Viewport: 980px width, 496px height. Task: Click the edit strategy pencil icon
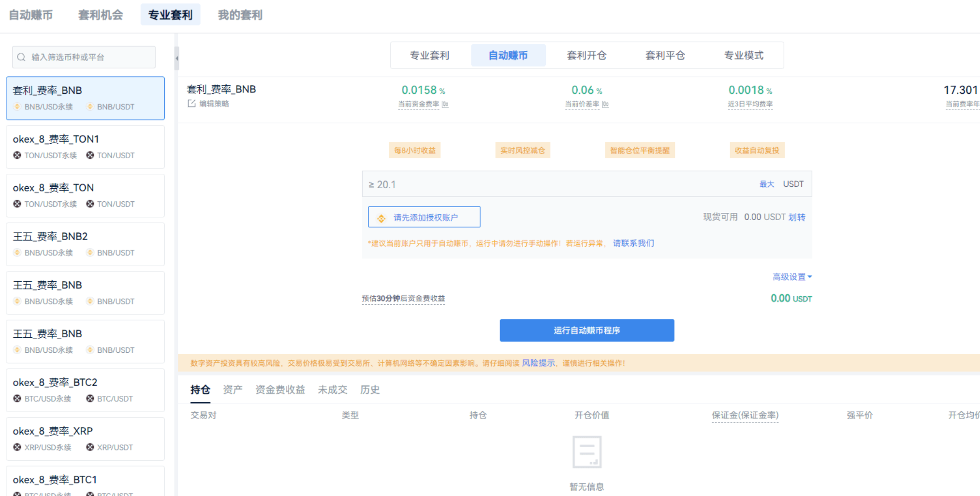coord(191,104)
